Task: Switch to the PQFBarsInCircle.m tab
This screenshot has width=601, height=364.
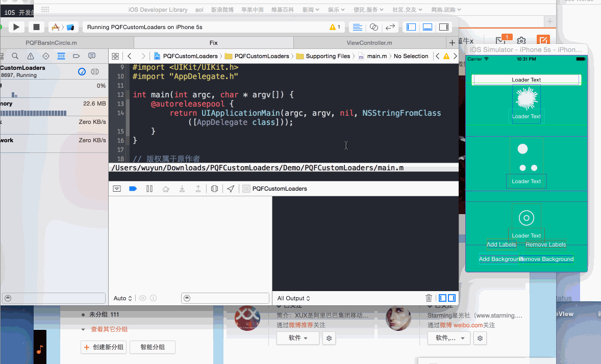Action: [51, 43]
